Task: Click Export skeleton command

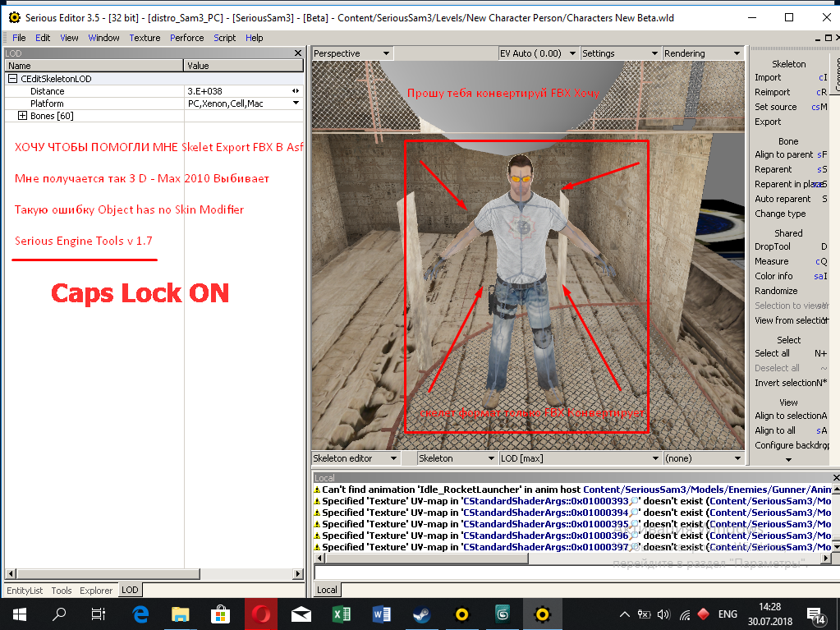Action: pyautogui.click(x=768, y=122)
